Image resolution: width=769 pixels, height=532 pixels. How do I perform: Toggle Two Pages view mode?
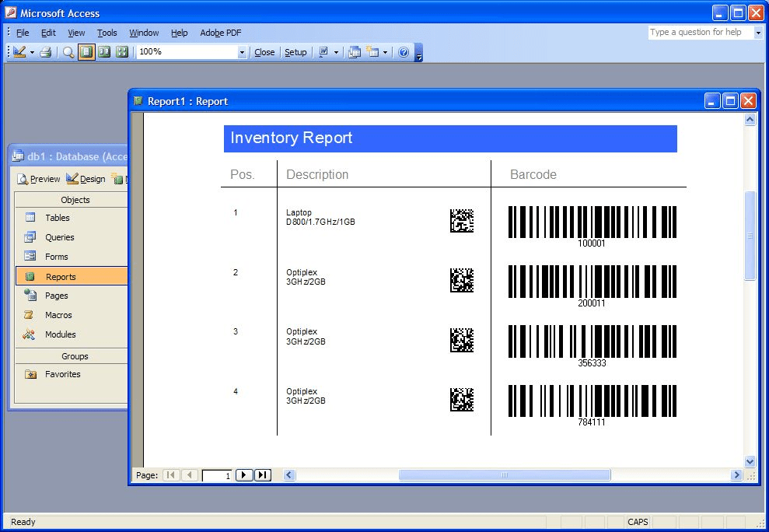click(104, 52)
